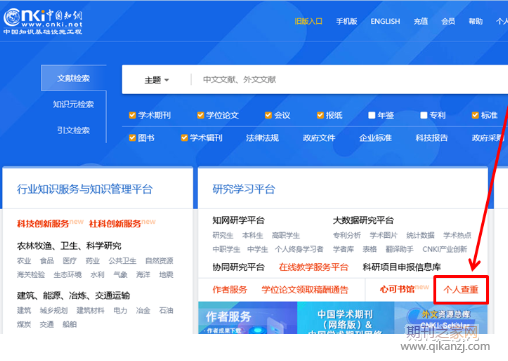Uncheck the 报纸 checkbox
This screenshot has height=361, width=508.
(x=320, y=115)
